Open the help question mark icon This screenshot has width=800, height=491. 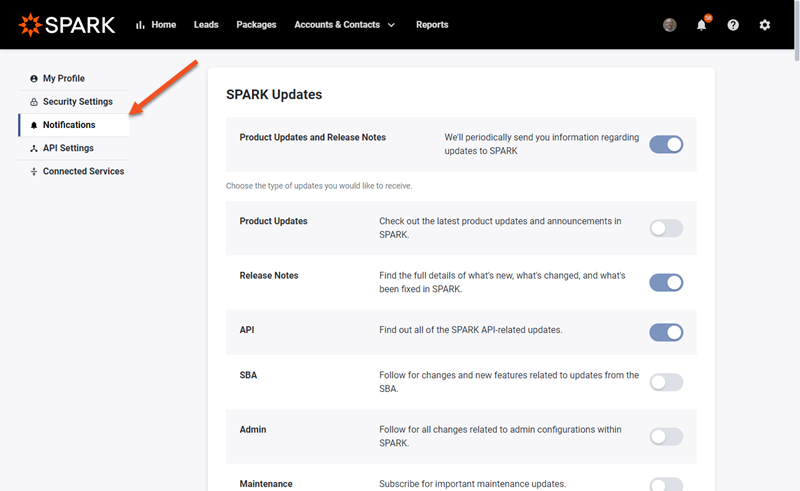coord(733,25)
